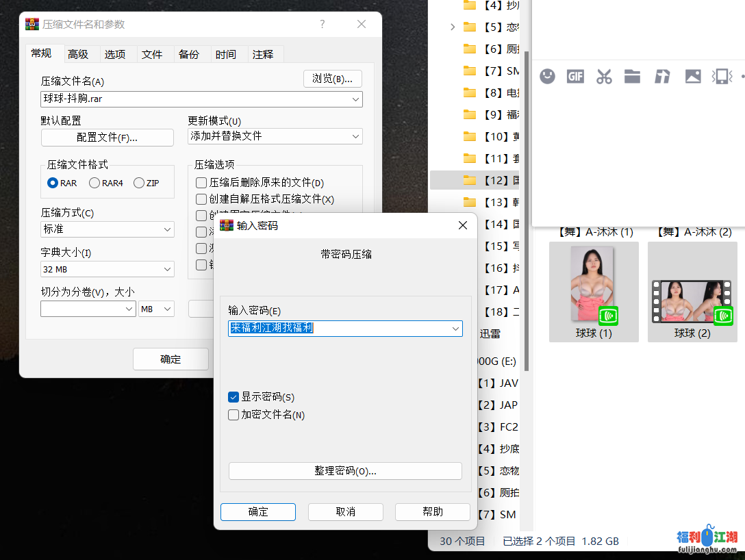Image resolution: width=745 pixels, height=560 pixels.
Task: Click the green streaming icon on 球球 (1) thumbnail
Action: (607, 316)
